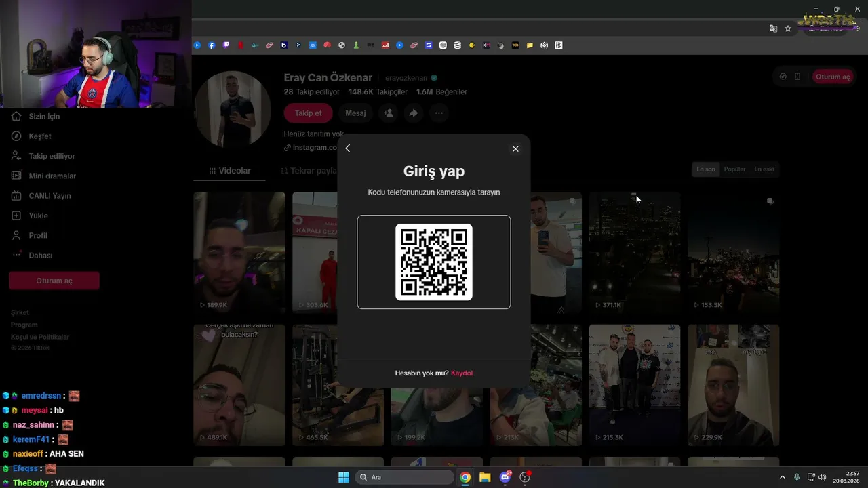
Task: Open the green chess pawn bookmark
Action: point(356,45)
